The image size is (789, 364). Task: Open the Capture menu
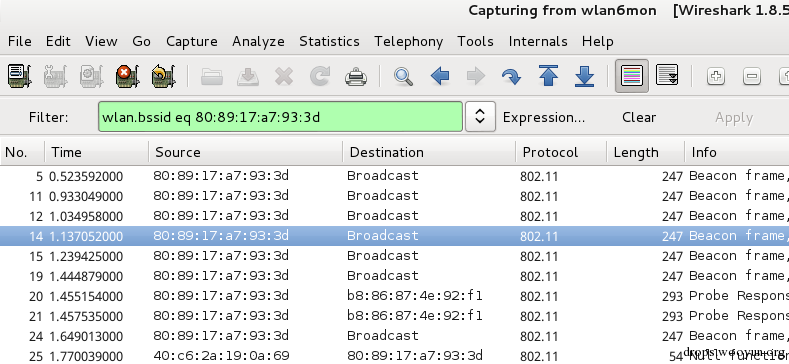tap(192, 41)
